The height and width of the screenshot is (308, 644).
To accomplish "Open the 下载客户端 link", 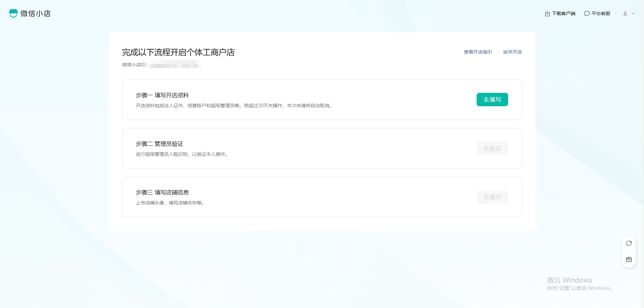I will [x=563, y=13].
